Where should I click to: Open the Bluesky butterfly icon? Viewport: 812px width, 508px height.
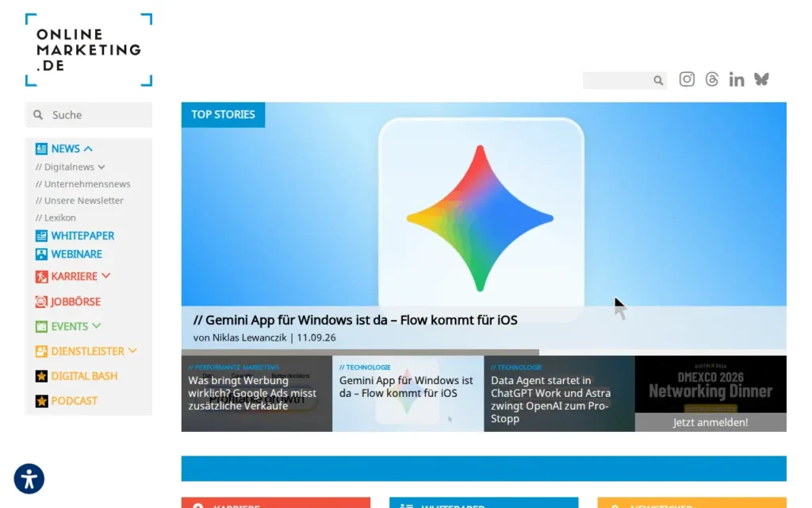pyautogui.click(x=761, y=79)
